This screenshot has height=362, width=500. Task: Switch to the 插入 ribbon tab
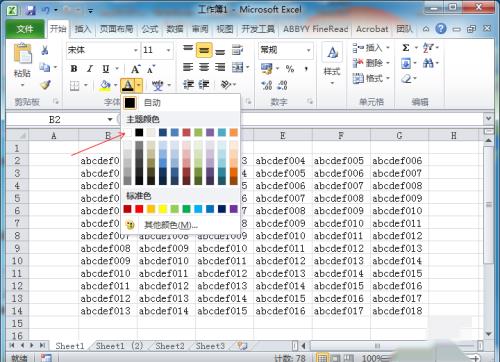(83, 29)
